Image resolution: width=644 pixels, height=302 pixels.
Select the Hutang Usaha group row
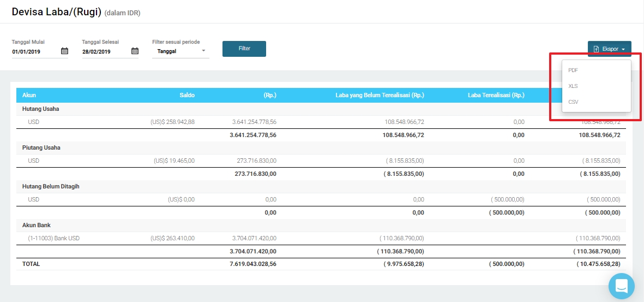click(x=321, y=109)
